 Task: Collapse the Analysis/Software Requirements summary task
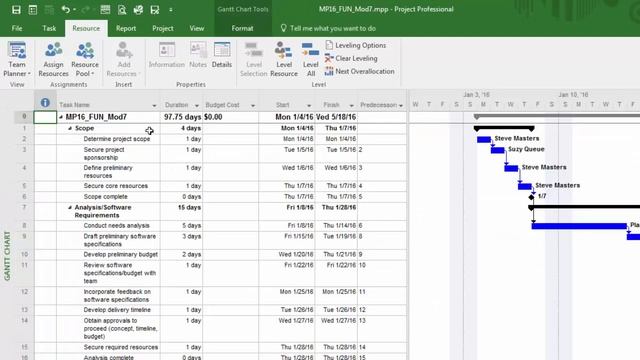[x=70, y=207]
